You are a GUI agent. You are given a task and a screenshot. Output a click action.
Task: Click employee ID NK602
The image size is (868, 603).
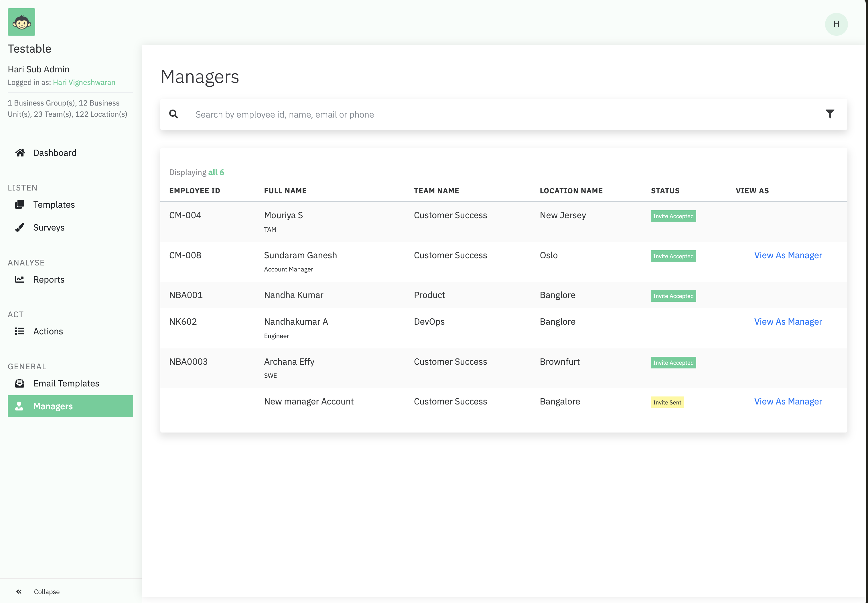point(183,322)
